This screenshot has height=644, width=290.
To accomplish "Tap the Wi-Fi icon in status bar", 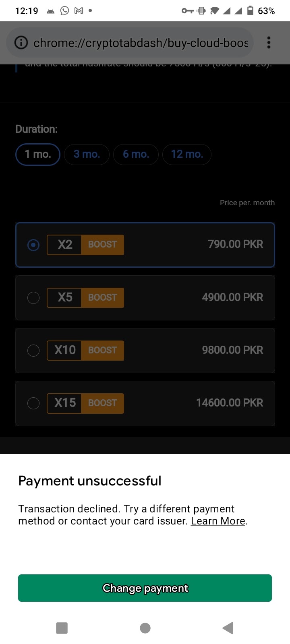I will coord(215,10).
